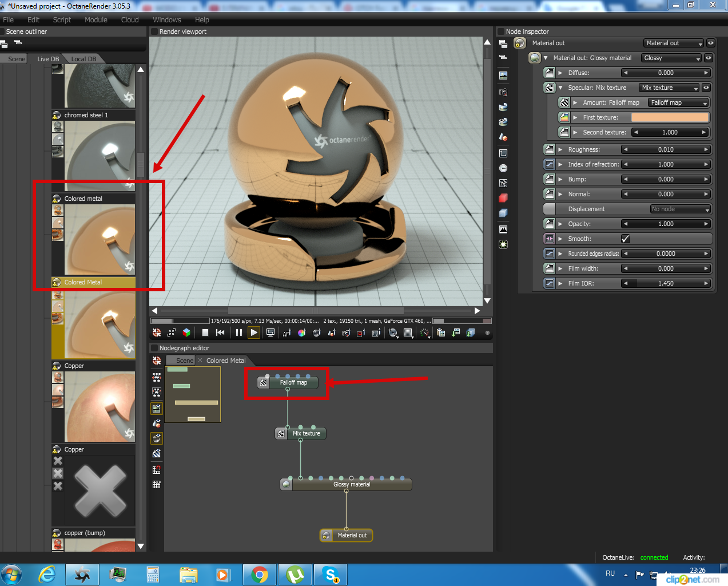Open the clay mode sphere dropdown icon
Viewport: 728px width, 586px height.
pos(393,332)
